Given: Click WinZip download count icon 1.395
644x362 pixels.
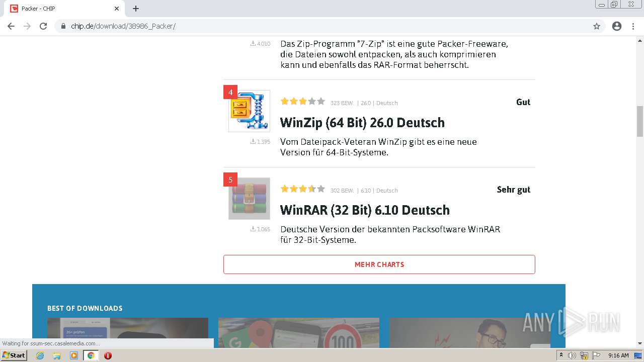Looking at the screenshot, I should [260, 142].
